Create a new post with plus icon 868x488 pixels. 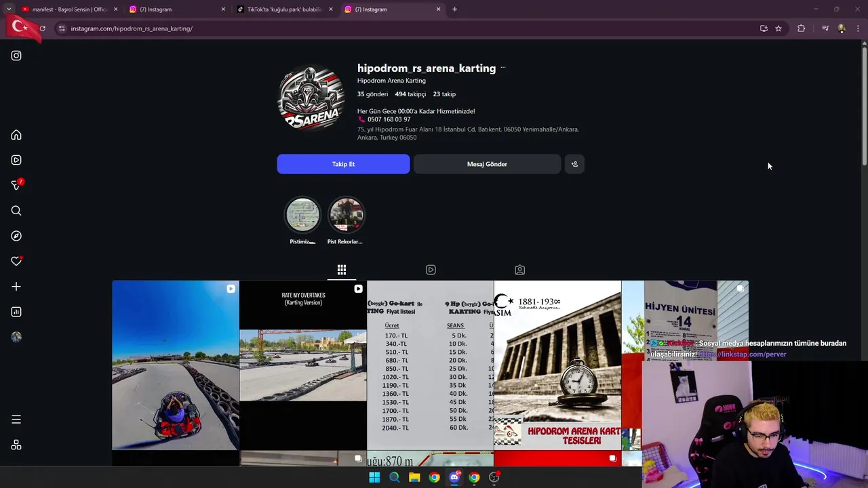16,287
